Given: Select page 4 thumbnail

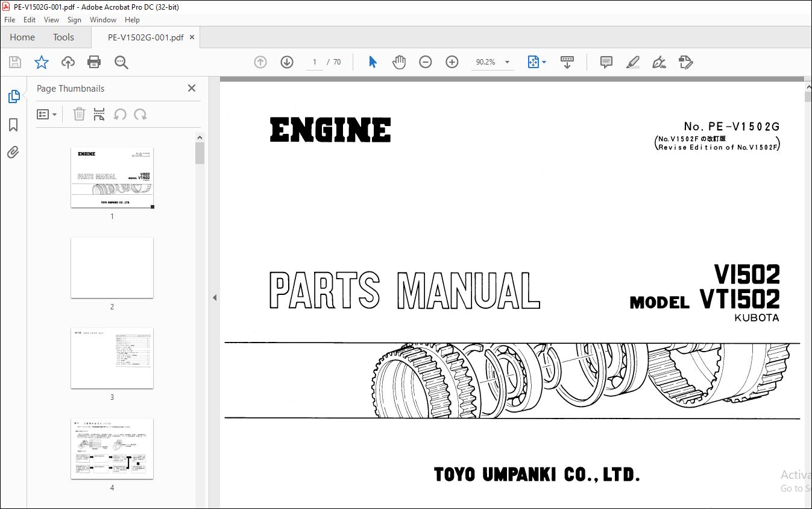Looking at the screenshot, I should [112, 449].
